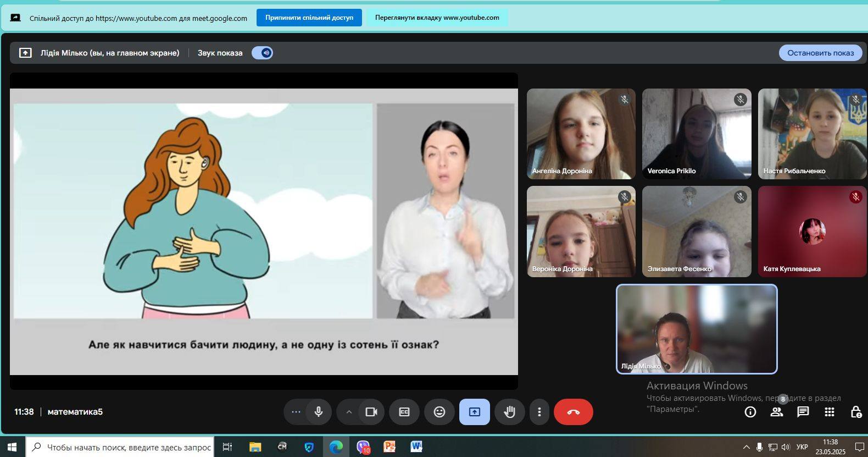Select Veronica Prikilo video tile
This screenshot has width=868, height=457.
click(x=697, y=134)
